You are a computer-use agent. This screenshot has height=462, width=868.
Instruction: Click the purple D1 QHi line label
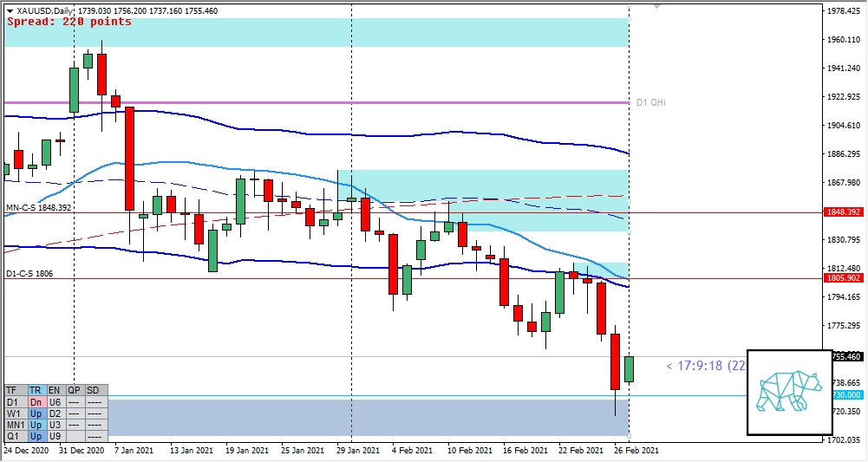(650, 102)
